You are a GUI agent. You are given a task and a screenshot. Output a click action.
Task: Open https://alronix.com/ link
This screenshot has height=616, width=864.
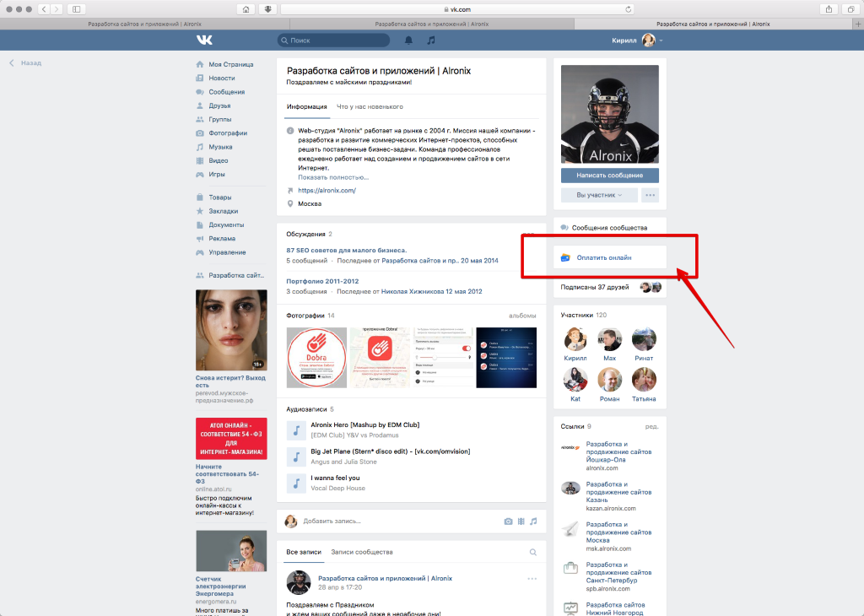(x=327, y=191)
